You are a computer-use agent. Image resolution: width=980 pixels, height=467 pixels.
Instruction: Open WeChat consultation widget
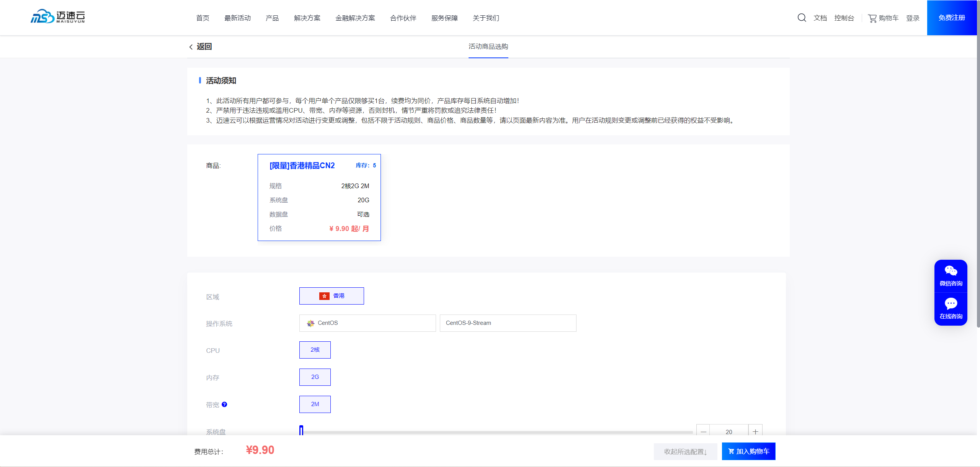(x=951, y=276)
